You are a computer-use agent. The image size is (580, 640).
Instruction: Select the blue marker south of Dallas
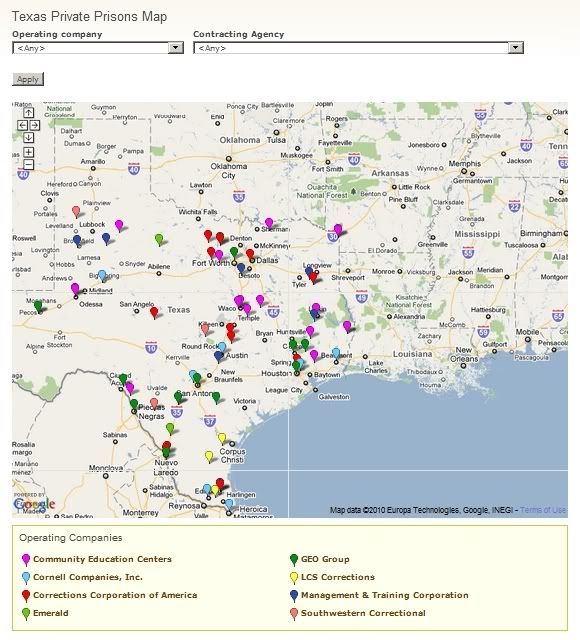tap(241, 268)
